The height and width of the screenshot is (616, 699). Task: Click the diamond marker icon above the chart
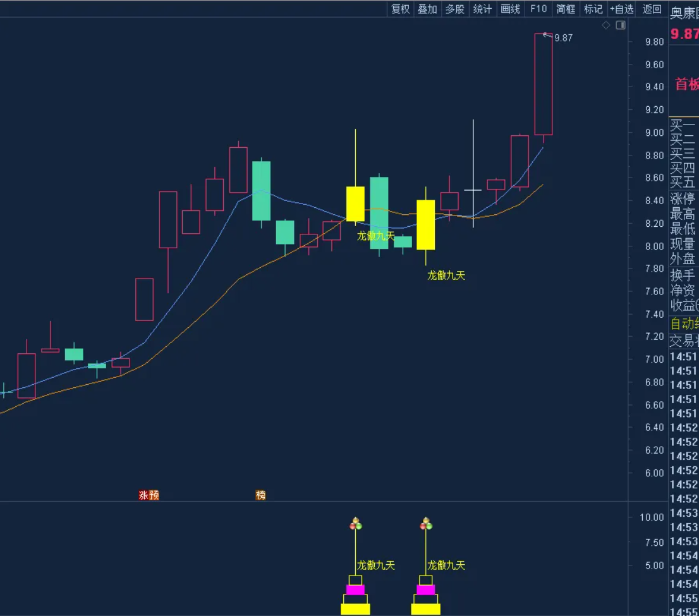(x=606, y=25)
